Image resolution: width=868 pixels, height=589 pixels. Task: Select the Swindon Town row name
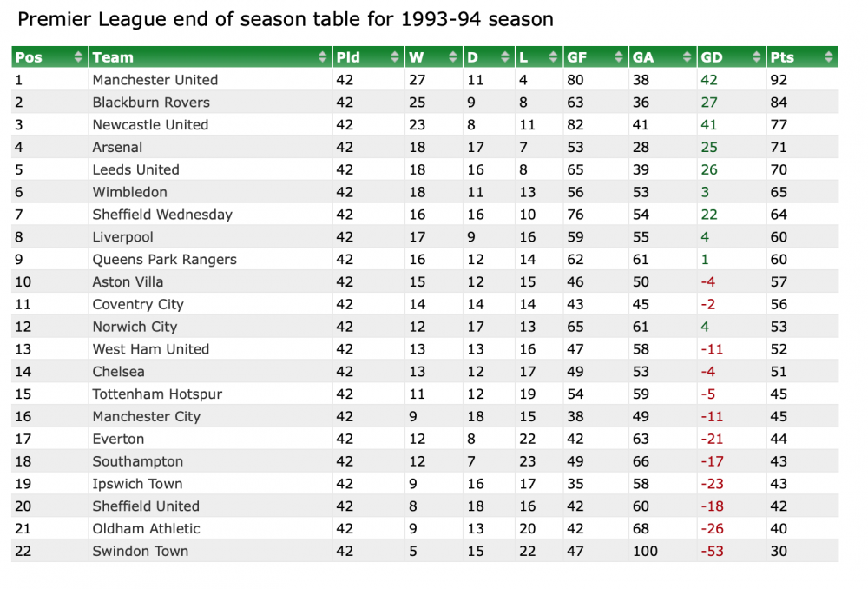coord(141,551)
